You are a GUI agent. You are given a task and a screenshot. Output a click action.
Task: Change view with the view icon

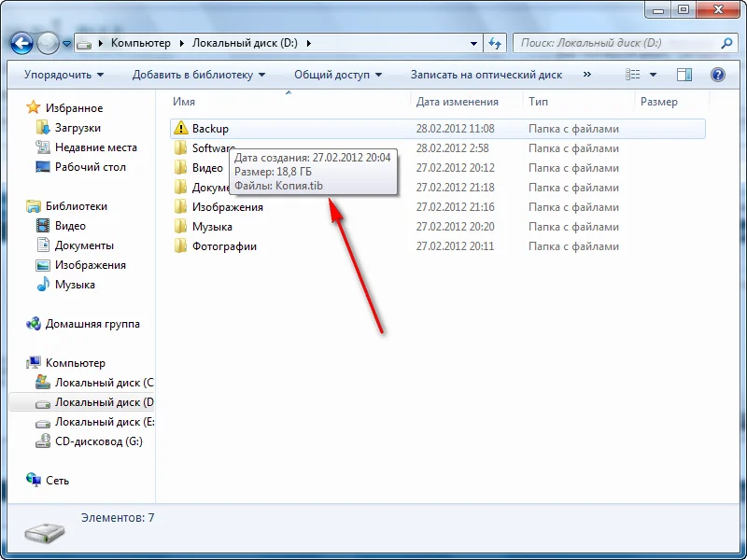[633, 75]
